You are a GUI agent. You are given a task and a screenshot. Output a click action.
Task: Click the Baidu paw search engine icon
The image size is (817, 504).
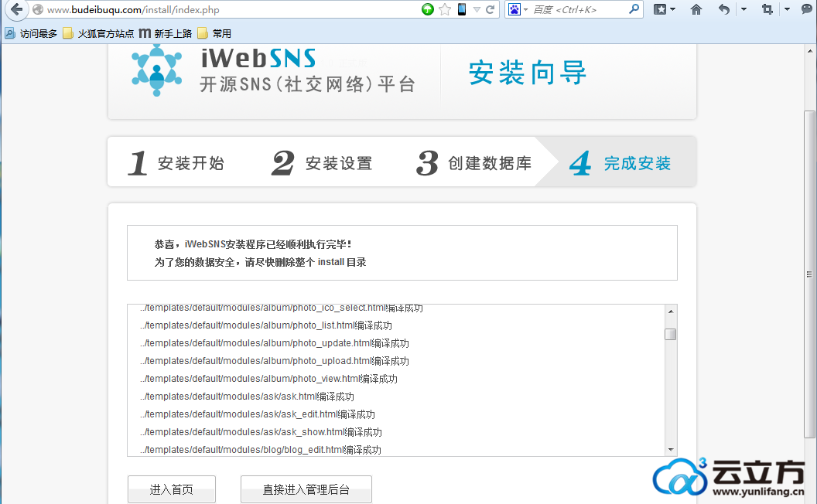tap(514, 9)
